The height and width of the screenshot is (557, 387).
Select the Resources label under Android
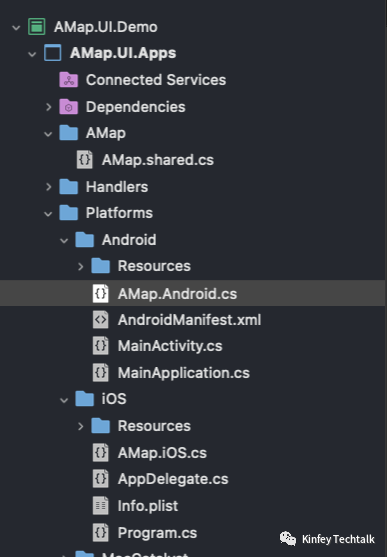(154, 266)
